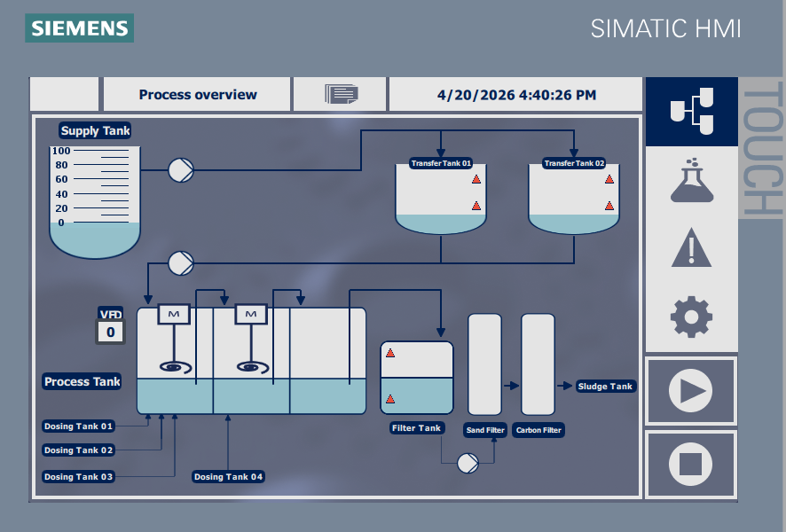
Task: Click the VFD label
Action: 111,314
